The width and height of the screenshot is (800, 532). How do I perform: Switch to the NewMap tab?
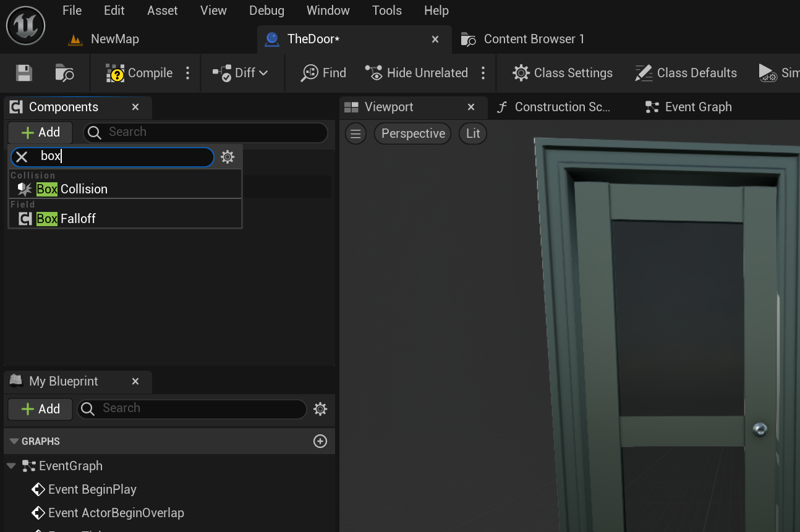click(104, 39)
